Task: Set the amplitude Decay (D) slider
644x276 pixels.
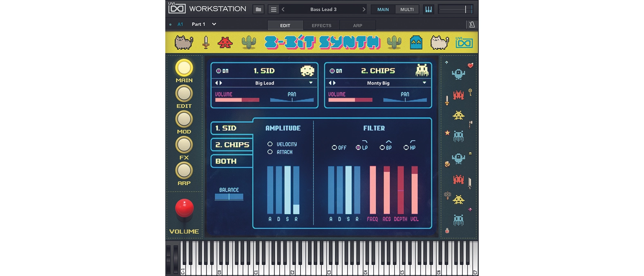Action: 279,190
